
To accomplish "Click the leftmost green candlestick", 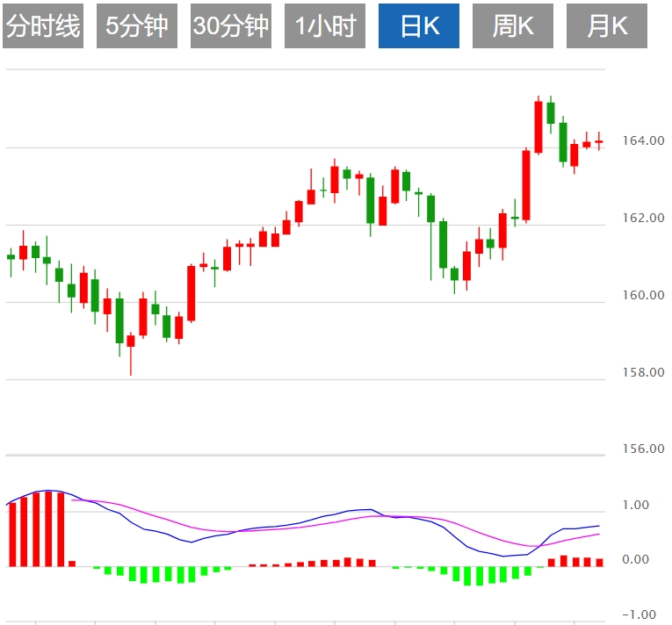I will [x=11, y=256].
